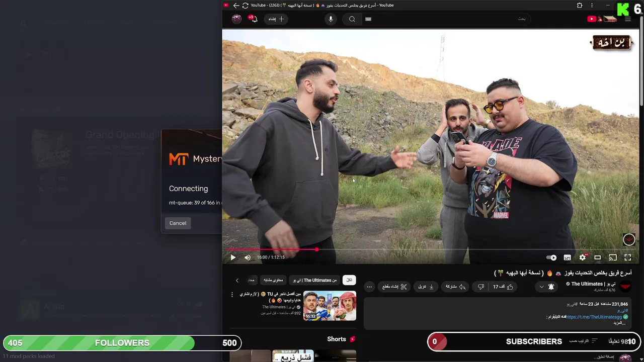Open more actions three-dot menu under video
The width and height of the screenshot is (644, 362).
point(369,287)
